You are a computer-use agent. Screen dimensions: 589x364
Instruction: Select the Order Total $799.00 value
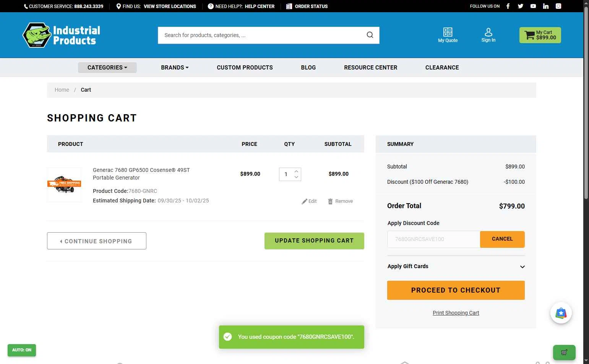(512, 206)
